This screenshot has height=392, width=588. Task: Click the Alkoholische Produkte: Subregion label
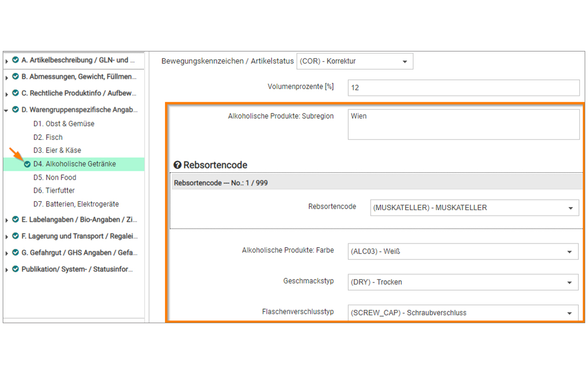pos(281,117)
